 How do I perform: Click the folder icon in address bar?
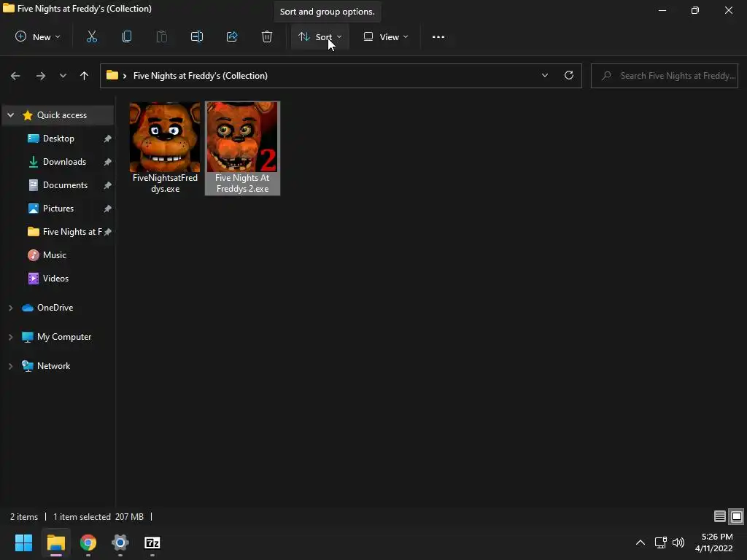coord(112,75)
